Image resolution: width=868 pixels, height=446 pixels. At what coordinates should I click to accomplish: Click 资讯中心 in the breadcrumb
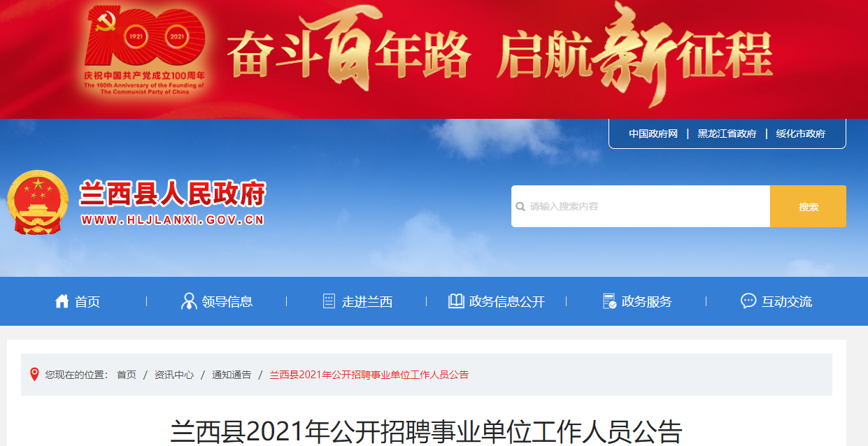pos(174,375)
